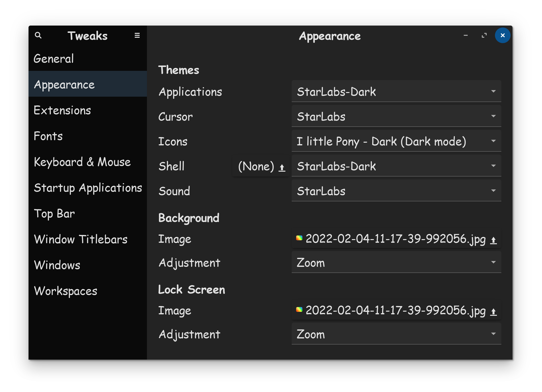
Task: Open Extensions section
Action: pos(88,110)
